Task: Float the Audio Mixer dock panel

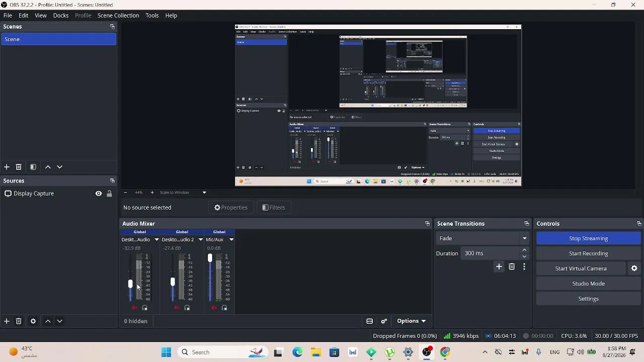Action: pyautogui.click(x=427, y=224)
